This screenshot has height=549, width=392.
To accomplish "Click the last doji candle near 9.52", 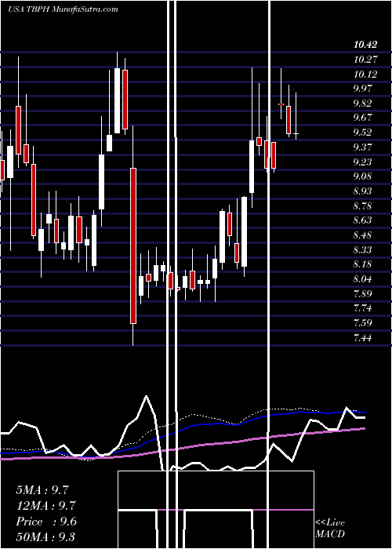I will point(296,133).
